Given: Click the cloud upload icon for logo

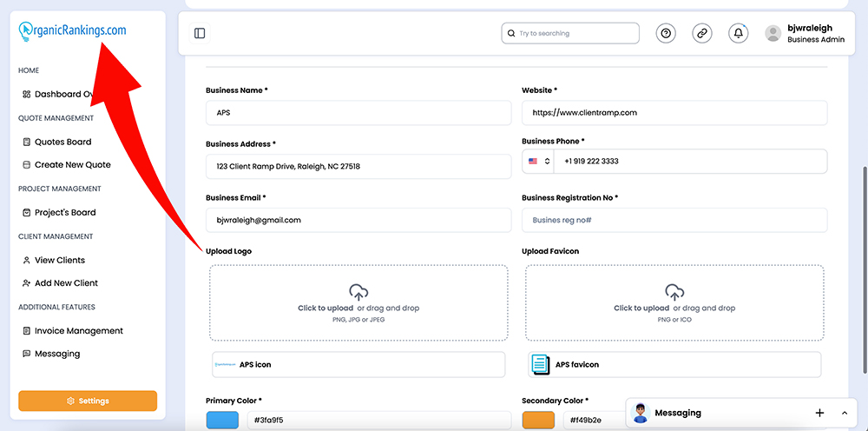Looking at the screenshot, I should pos(358,292).
